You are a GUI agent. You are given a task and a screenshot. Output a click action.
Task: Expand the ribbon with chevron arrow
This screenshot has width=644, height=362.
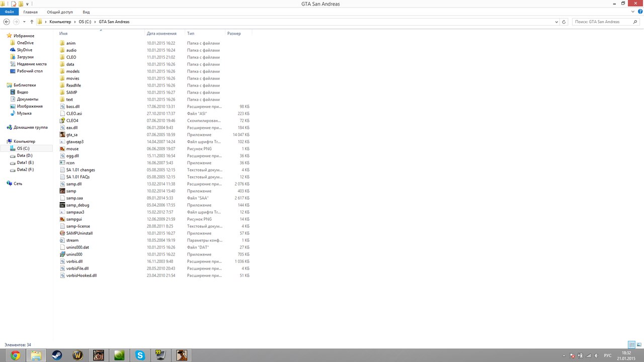(x=633, y=12)
